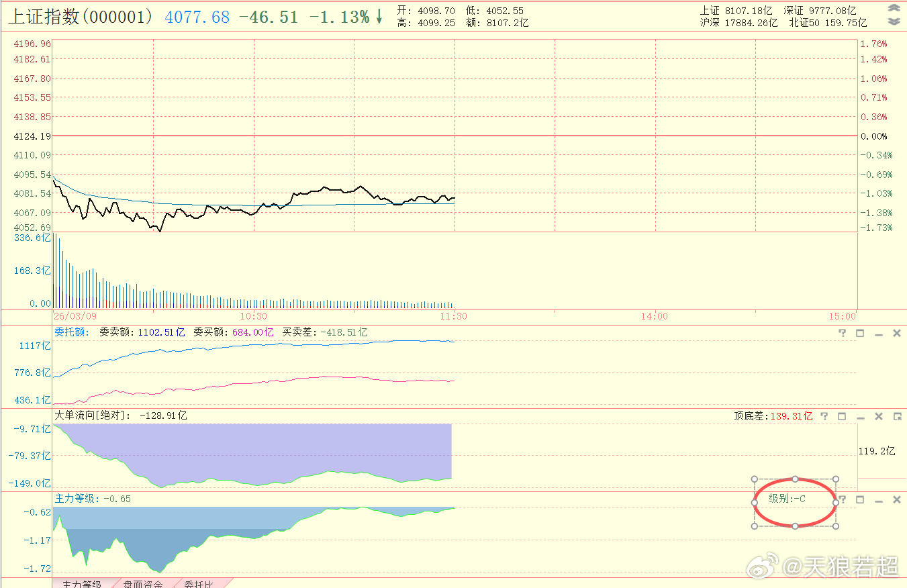Viewport: 907px width, 588px height.
Task: Click the 15:00 time axis label
Action: click(x=843, y=316)
